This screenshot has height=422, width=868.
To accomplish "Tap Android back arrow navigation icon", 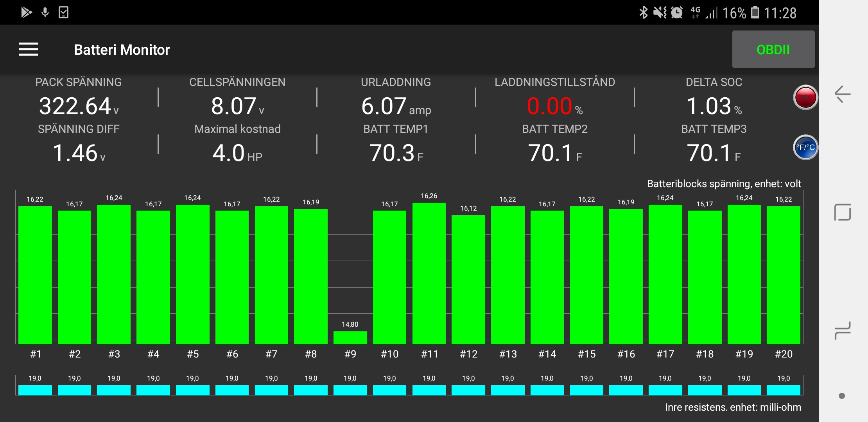I will (842, 94).
